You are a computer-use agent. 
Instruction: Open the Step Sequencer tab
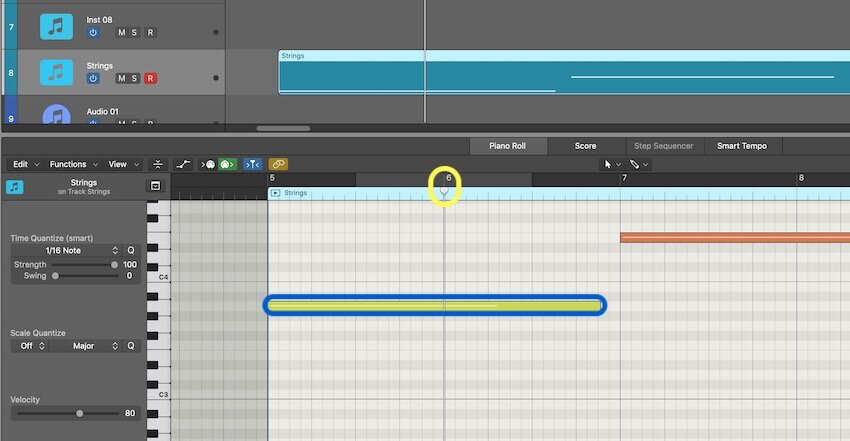[x=664, y=146]
